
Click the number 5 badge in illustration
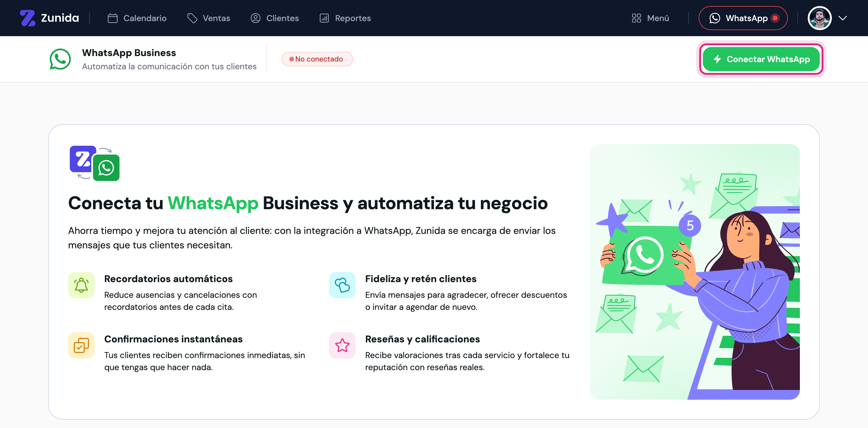[x=690, y=225]
